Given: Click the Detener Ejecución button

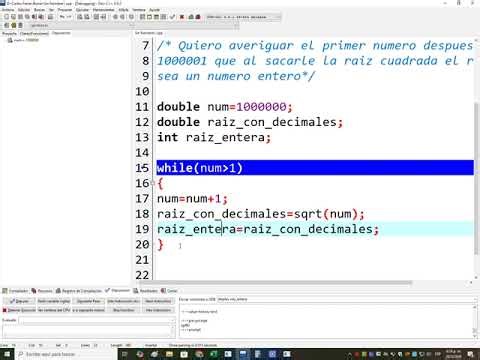Looking at the screenshot, I should pyautogui.click(x=19, y=310).
